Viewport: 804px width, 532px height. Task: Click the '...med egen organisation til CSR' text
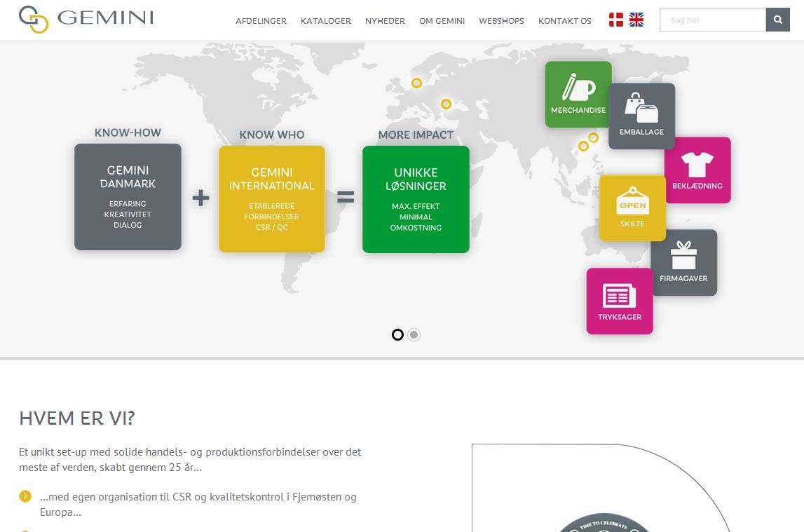click(x=198, y=505)
